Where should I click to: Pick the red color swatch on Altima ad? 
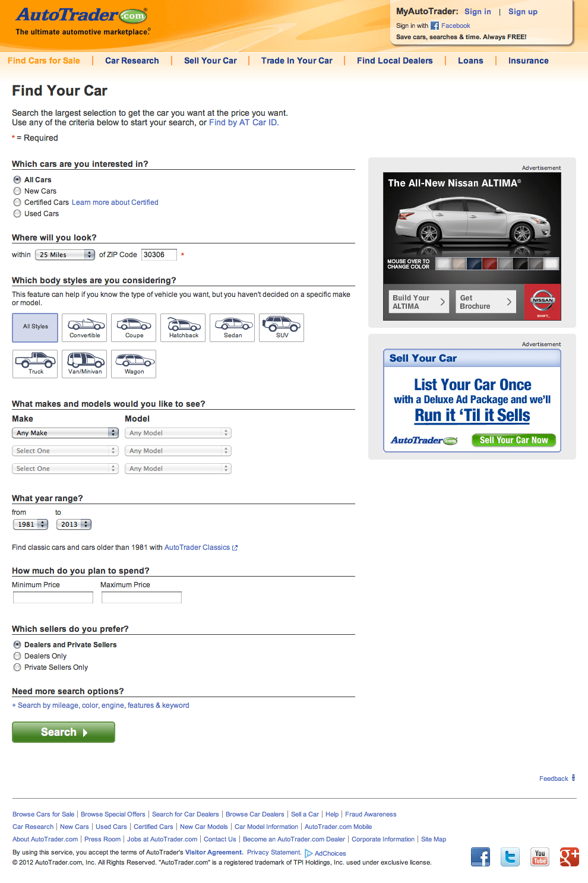point(489,264)
